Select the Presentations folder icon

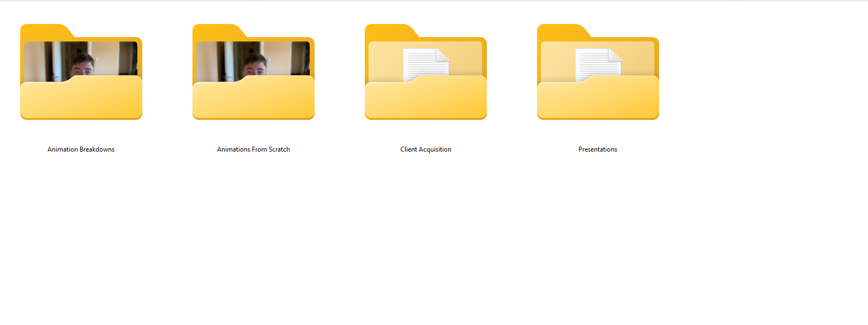pyautogui.click(x=598, y=98)
